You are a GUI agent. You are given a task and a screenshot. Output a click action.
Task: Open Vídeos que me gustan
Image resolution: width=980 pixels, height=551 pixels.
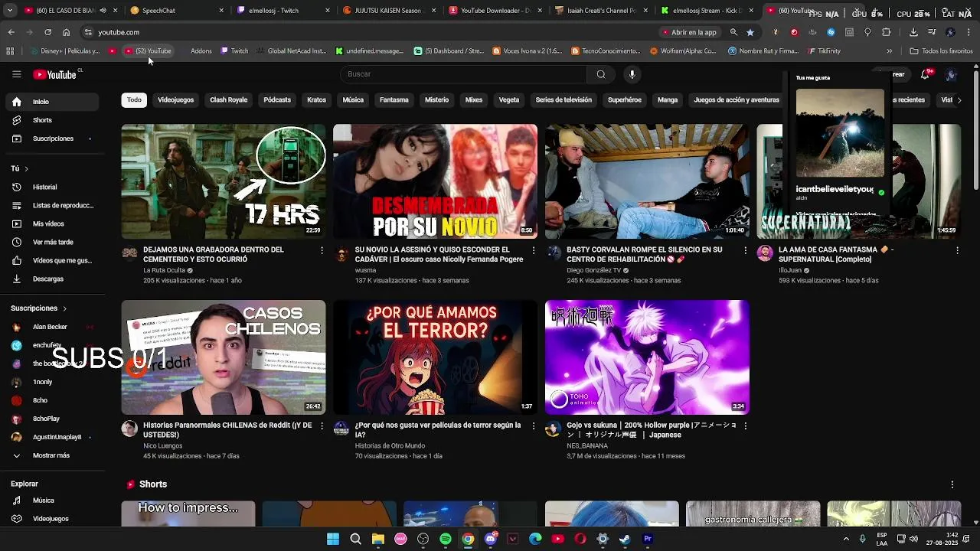coord(51,260)
